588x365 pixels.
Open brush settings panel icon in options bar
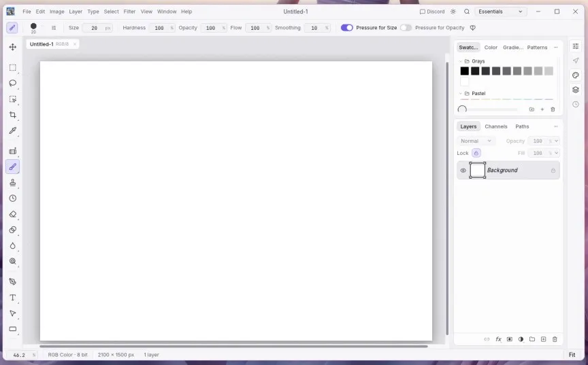[54, 28]
